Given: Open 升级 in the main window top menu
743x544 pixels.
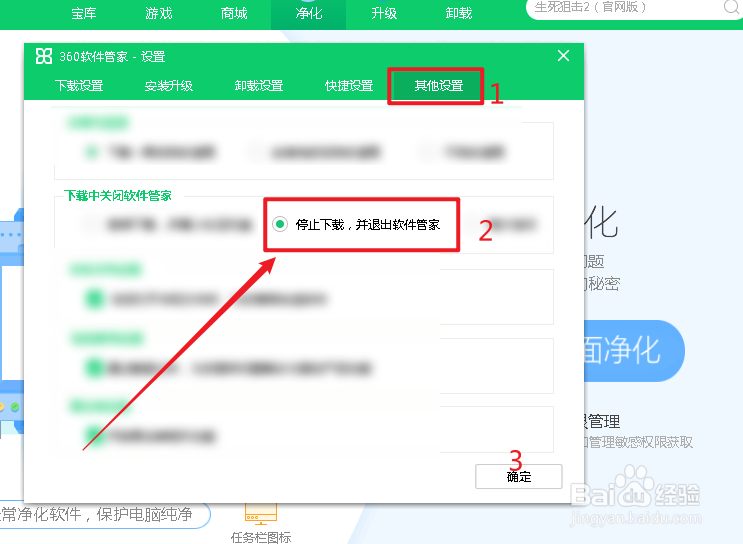Looking at the screenshot, I should click(x=384, y=13).
